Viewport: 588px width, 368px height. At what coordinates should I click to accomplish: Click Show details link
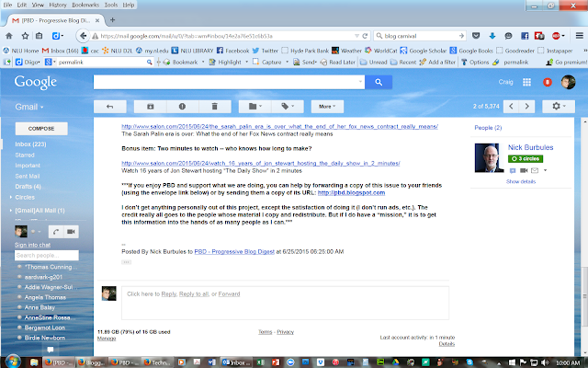coord(521,181)
